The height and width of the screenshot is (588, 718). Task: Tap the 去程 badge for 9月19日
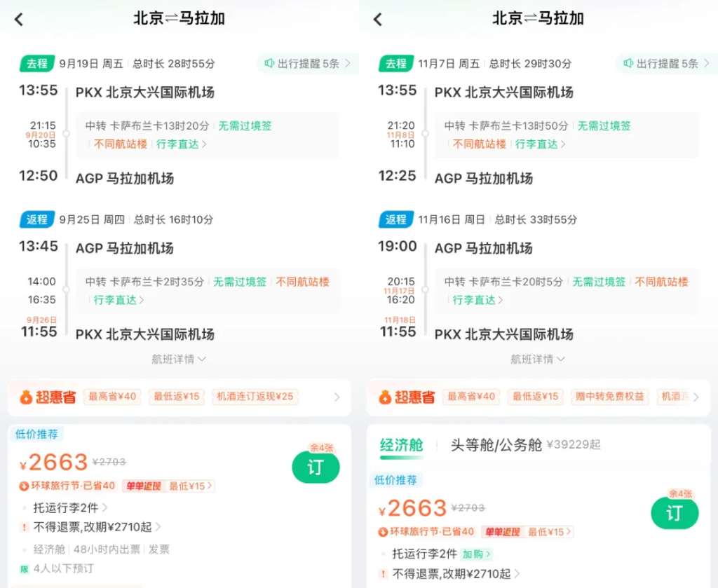(x=37, y=64)
